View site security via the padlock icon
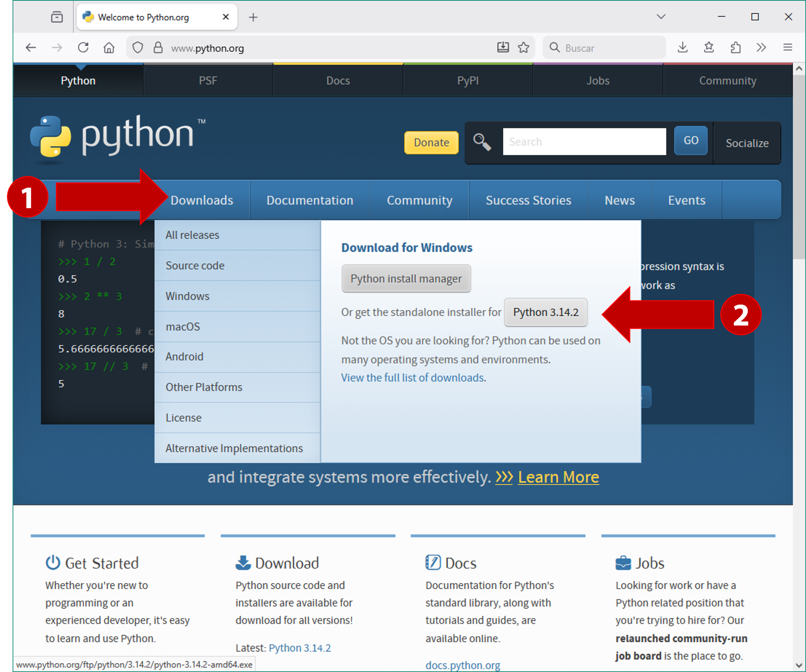The height and width of the screenshot is (672, 806). pos(158,48)
